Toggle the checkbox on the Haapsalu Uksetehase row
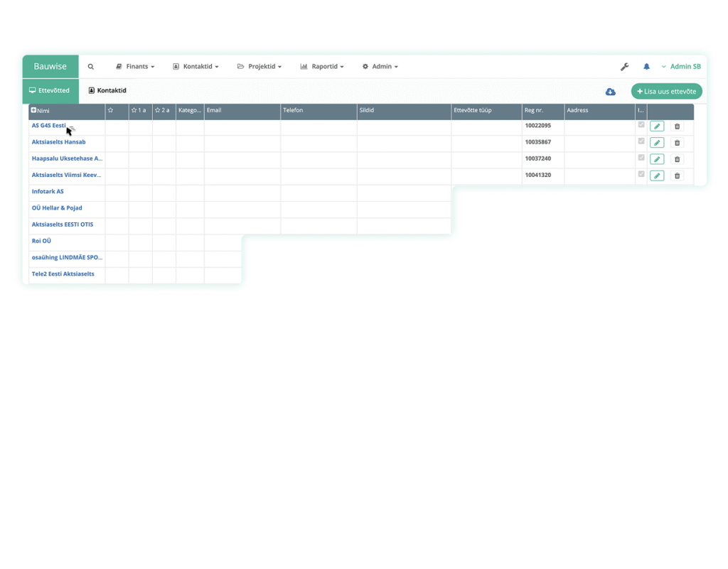Viewport: 728px width, 569px height. tap(641, 159)
